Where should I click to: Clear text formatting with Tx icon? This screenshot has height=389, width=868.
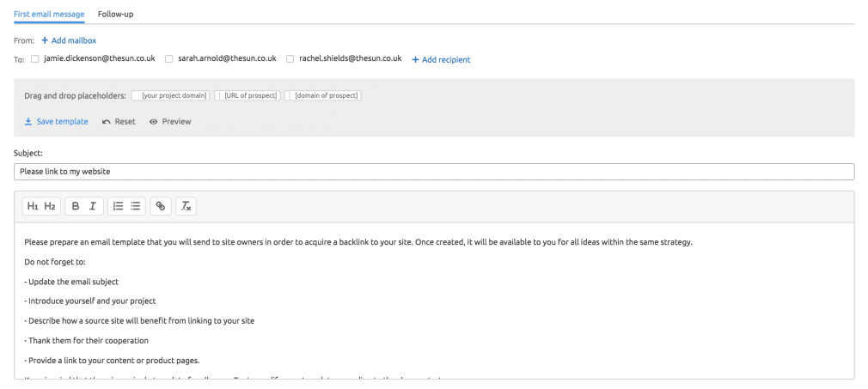[x=186, y=206]
